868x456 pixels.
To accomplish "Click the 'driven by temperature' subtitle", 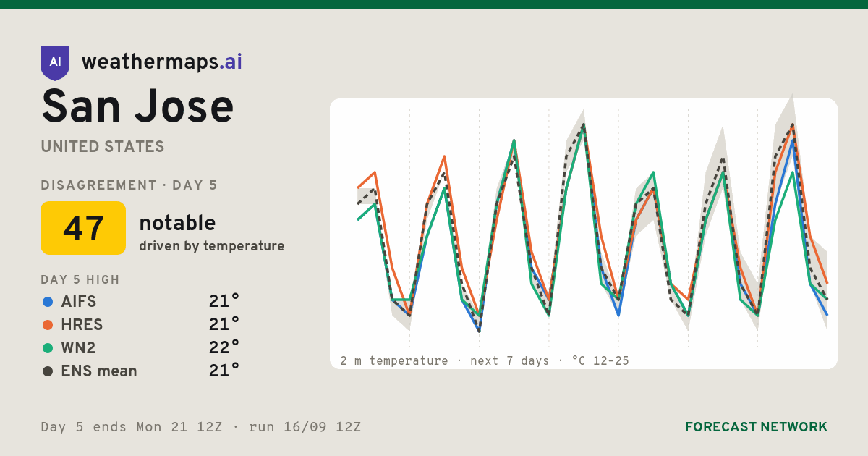I will pos(212,246).
